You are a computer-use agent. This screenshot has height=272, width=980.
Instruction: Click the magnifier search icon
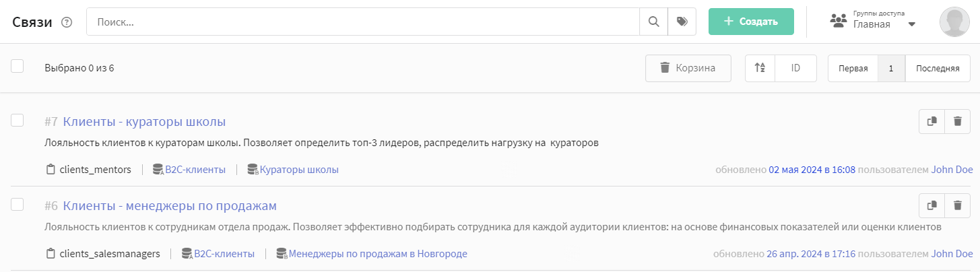click(653, 22)
